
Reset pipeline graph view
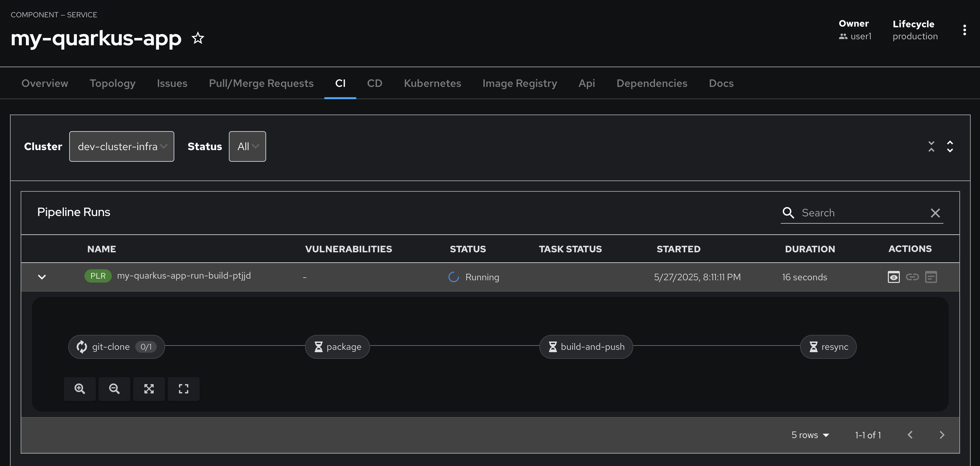(183, 389)
